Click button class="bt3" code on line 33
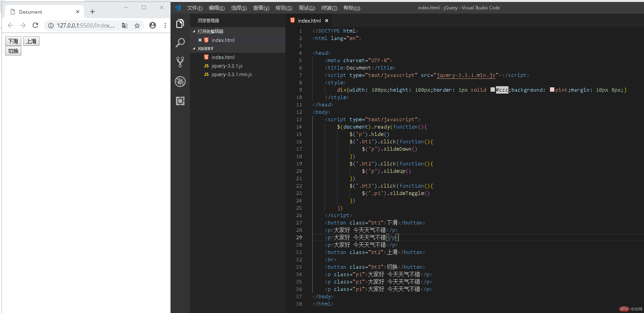Image resolution: width=644 pixels, height=313 pixels. point(375,267)
